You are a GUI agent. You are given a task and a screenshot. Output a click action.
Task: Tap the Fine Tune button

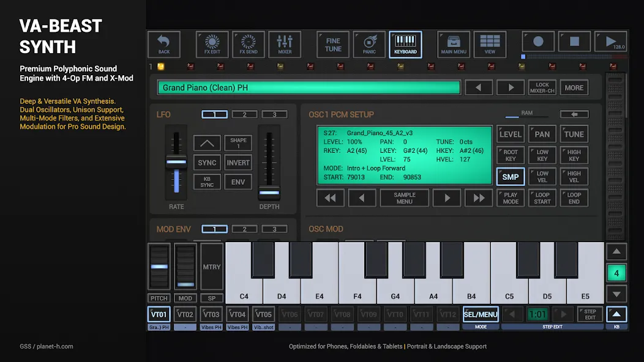333,44
